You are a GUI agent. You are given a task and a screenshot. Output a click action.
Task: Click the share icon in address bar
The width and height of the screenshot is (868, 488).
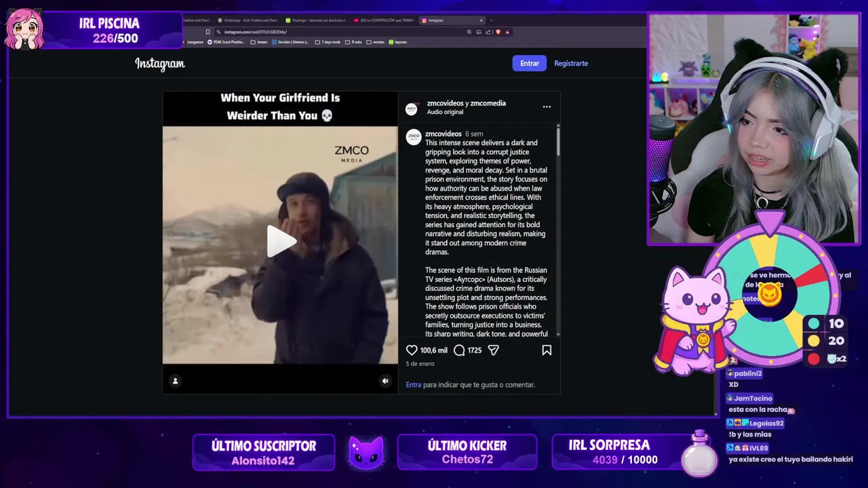pyautogui.click(x=488, y=32)
